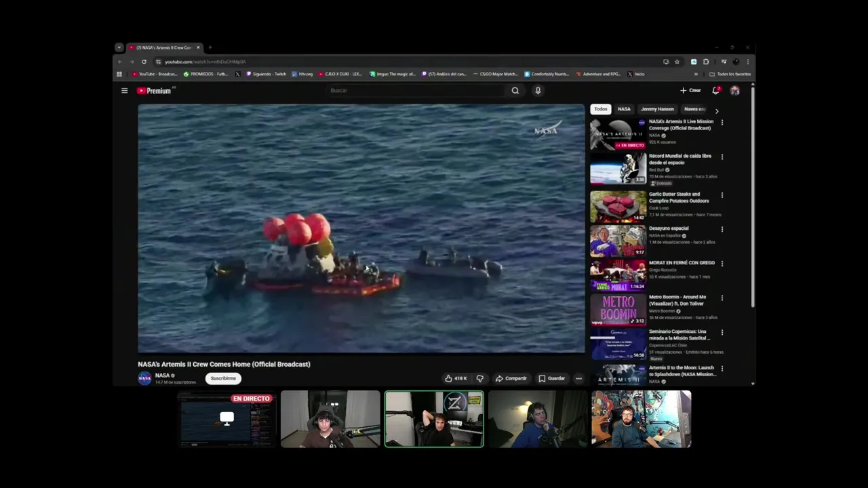
Task: Show more filter chips with the right arrow
Action: (x=717, y=110)
